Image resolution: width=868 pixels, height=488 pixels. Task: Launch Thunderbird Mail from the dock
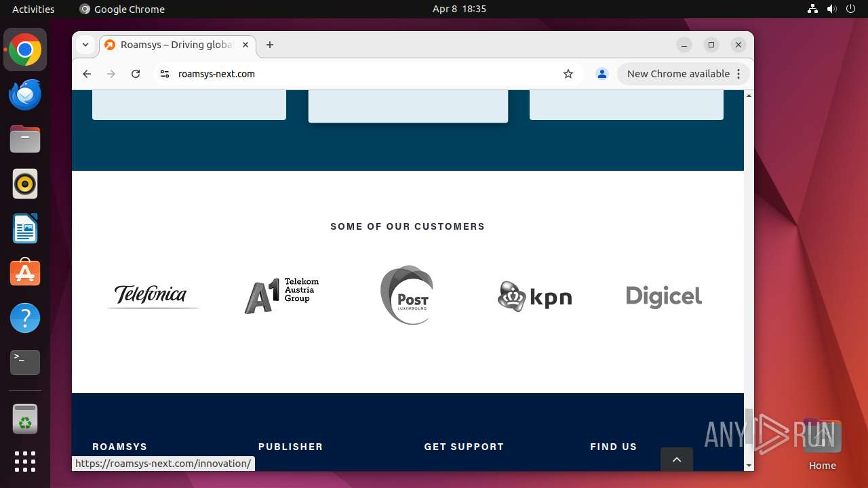coord(25,94)
